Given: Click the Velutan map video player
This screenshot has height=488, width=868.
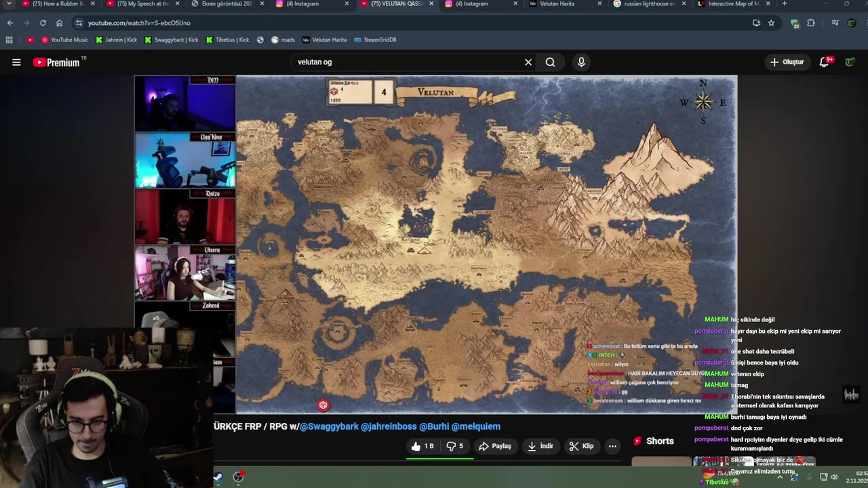Looking at the screenshot, I should point(486,244).
